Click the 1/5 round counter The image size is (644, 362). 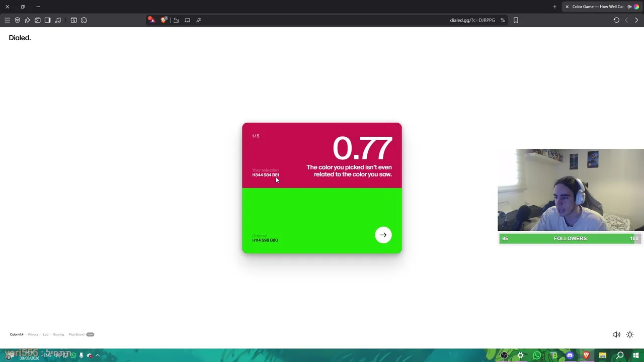point(256,136)
